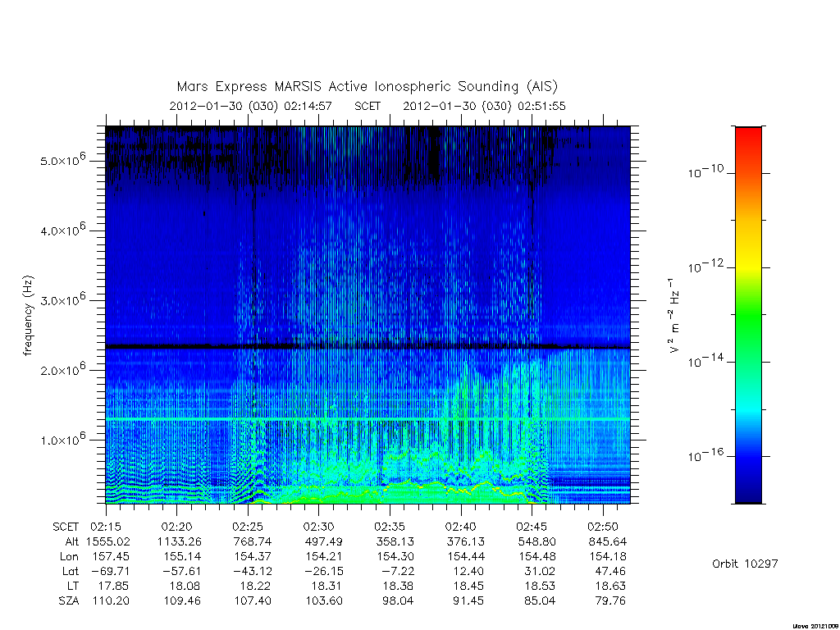The width and height of the screenshot is (840, 630).
Task: Click the 5.0×10^6 frequency axis label
Action: click(x=62, y=160)
